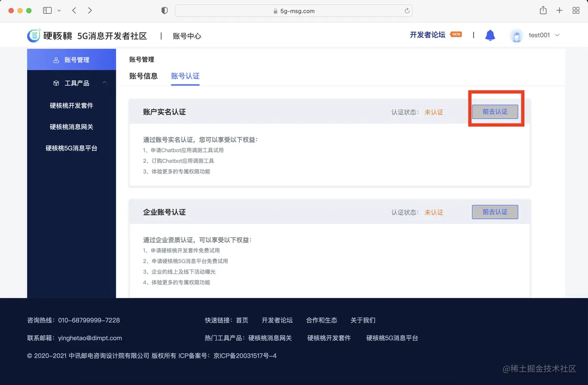Open the footer 硬核桃消息网关 link
Screen dimensions: 588x385
click(270, 338)
